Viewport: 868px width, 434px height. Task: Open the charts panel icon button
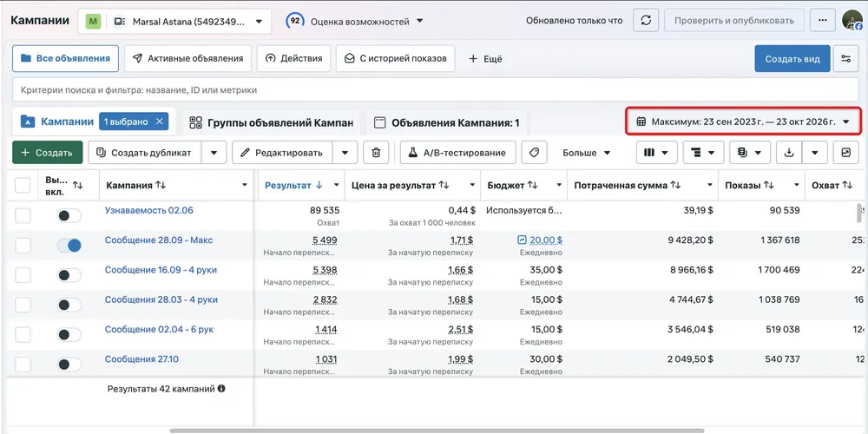point(845,153)
